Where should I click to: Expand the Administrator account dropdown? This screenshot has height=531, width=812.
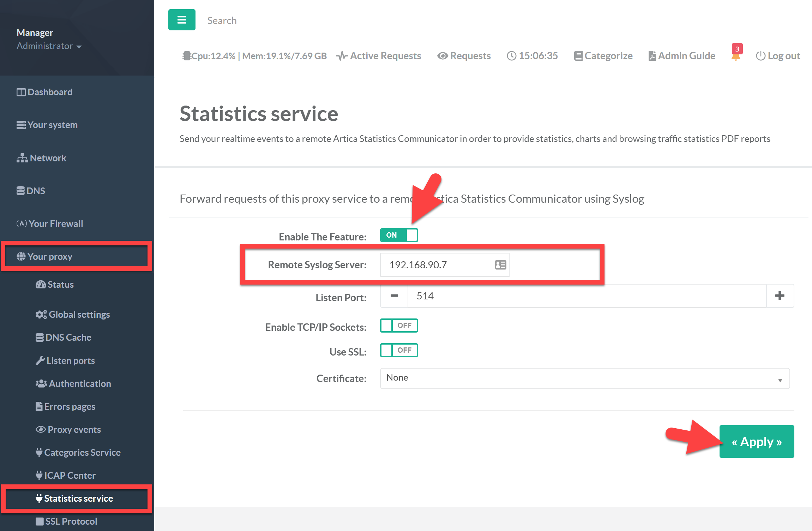(49, 46)
